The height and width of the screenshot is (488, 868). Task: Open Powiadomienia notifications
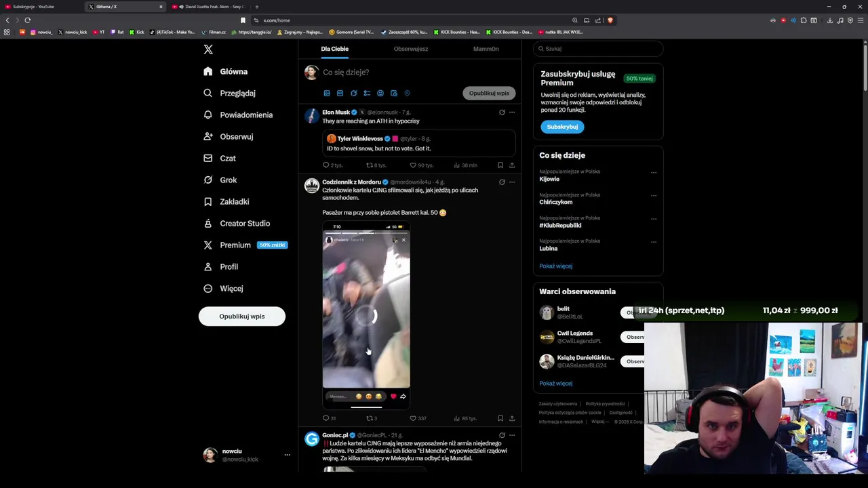click(238, 115)
